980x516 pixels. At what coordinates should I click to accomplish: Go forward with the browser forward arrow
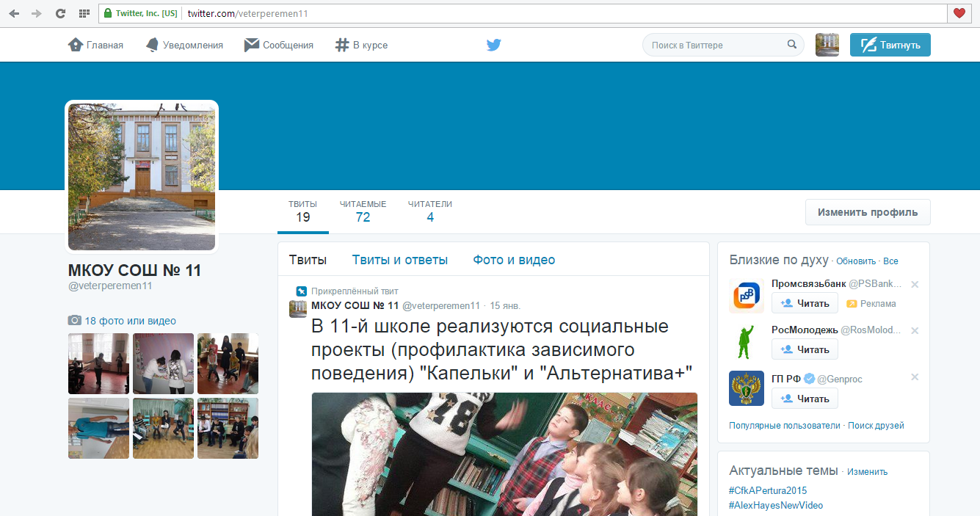click(x=37, y=13)
